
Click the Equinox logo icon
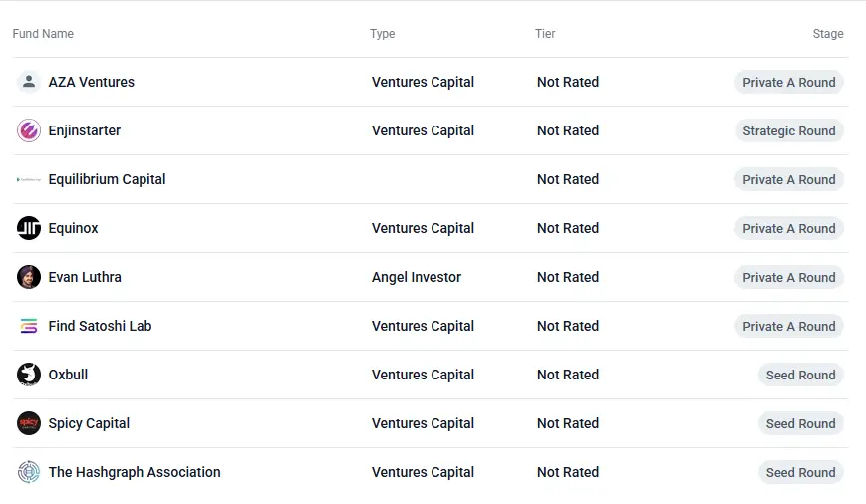29,228
